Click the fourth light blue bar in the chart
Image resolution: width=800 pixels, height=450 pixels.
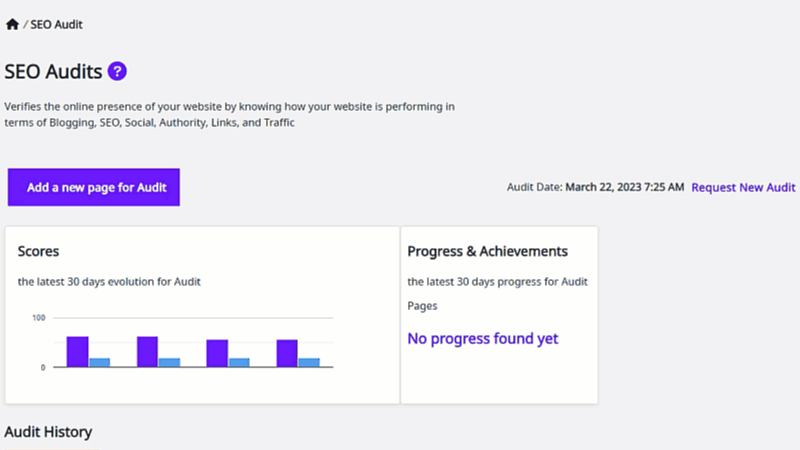point(309,362)
